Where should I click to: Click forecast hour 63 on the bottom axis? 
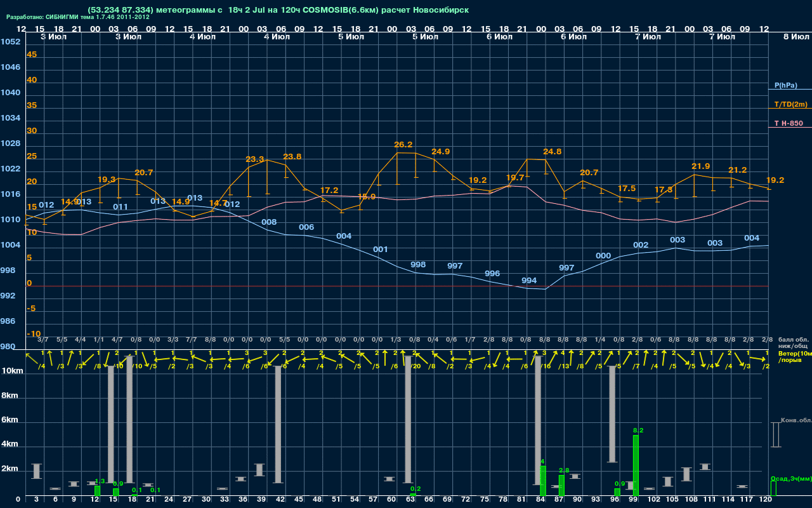pos(410,500)
